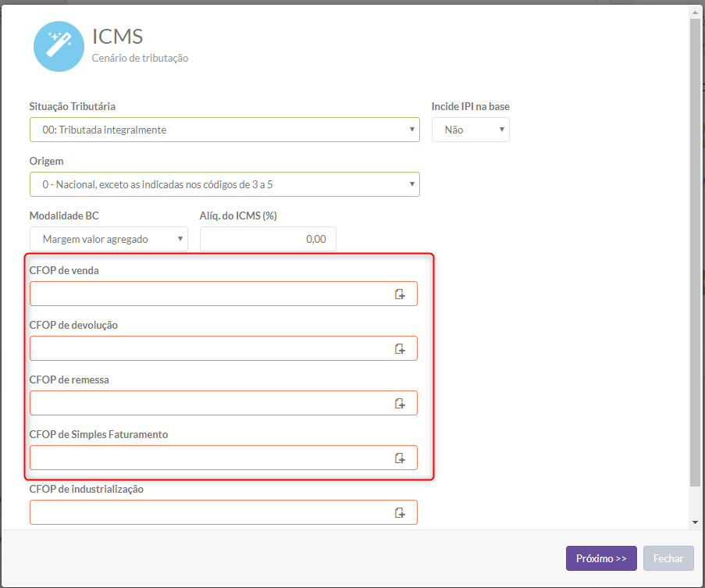Open the Modalidade BC dropdown
The height and width of the screenshot is (588, 705).
coord(109,239)
